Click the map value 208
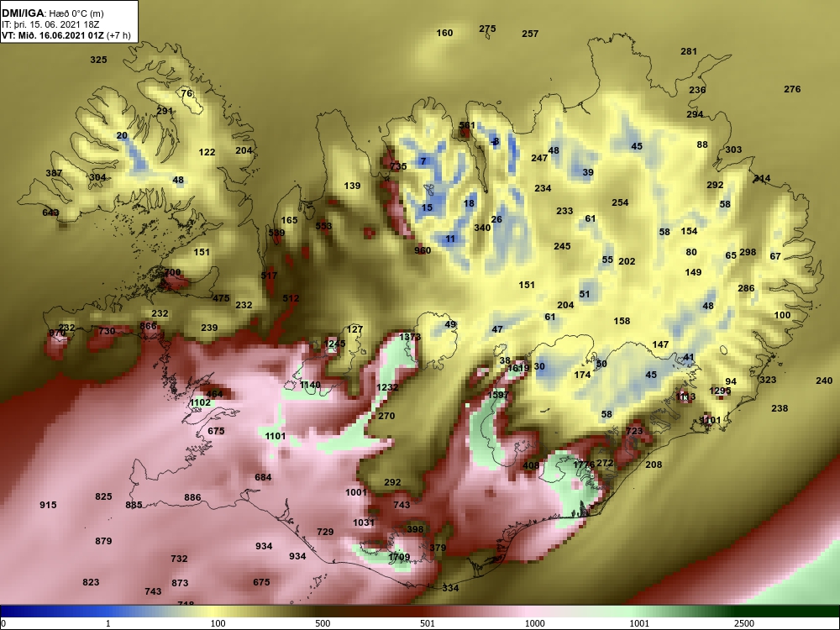Viewport: 840px width, 630px height. pos(654,465)
